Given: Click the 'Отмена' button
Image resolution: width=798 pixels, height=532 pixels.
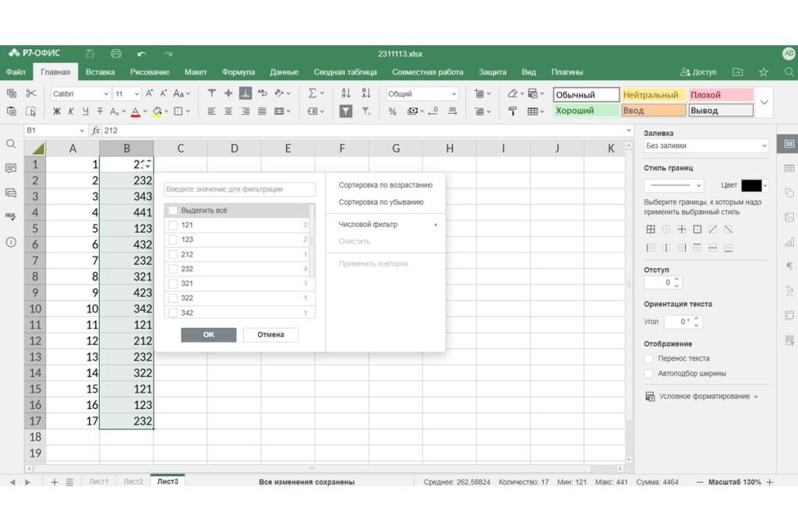Looking at the screenshot, I should 270,335.
